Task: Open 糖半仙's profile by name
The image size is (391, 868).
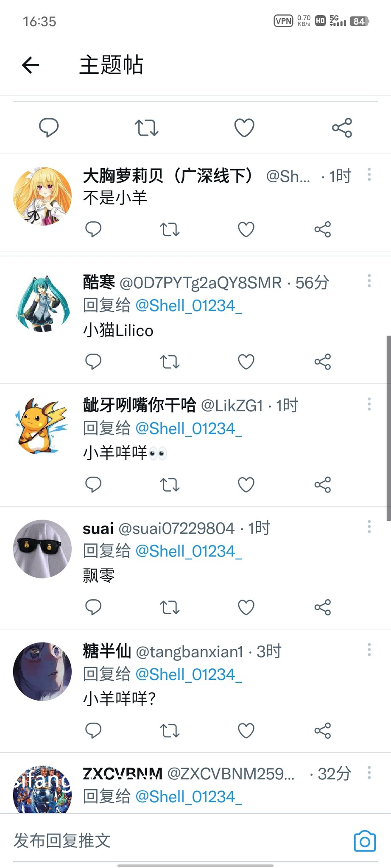Action: 107,651
